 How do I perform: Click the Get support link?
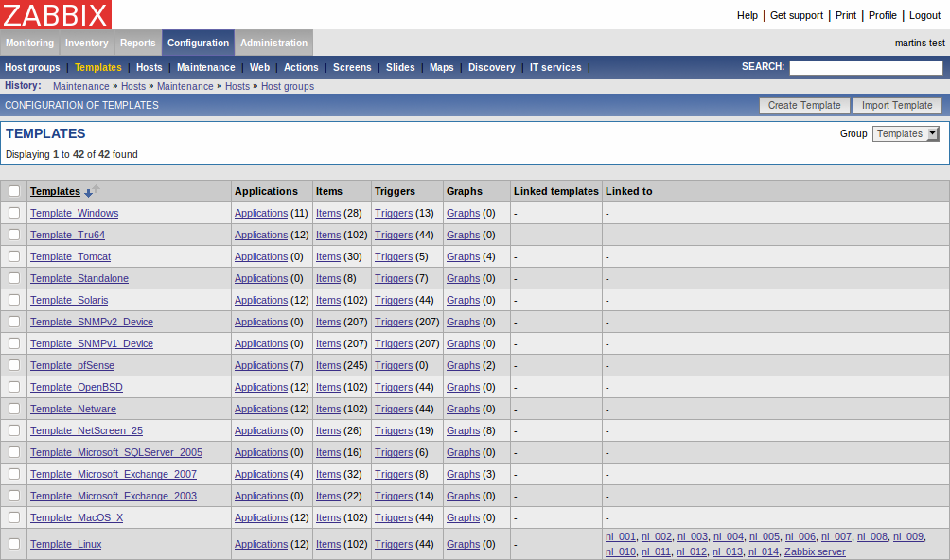[x=797, y=16]
